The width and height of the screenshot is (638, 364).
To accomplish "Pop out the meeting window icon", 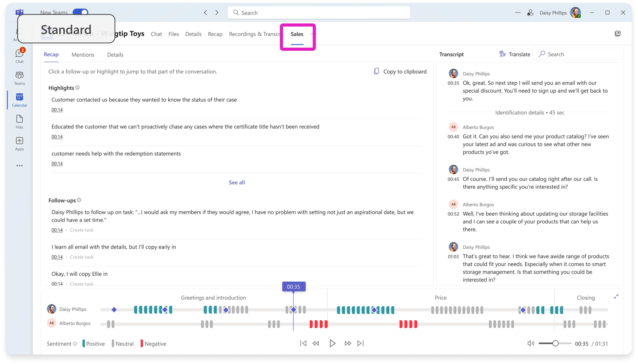I will pos(617,34).
